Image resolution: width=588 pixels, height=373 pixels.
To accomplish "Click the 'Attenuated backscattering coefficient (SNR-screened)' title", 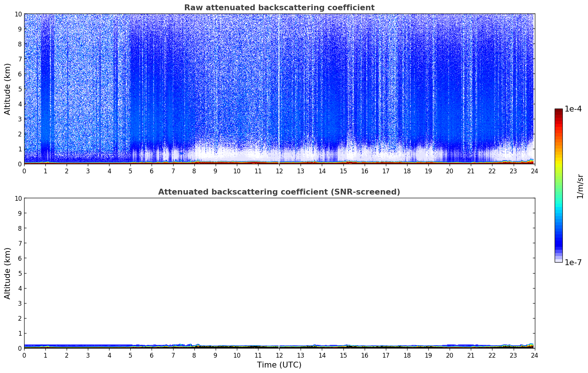I will pos(279,192).
